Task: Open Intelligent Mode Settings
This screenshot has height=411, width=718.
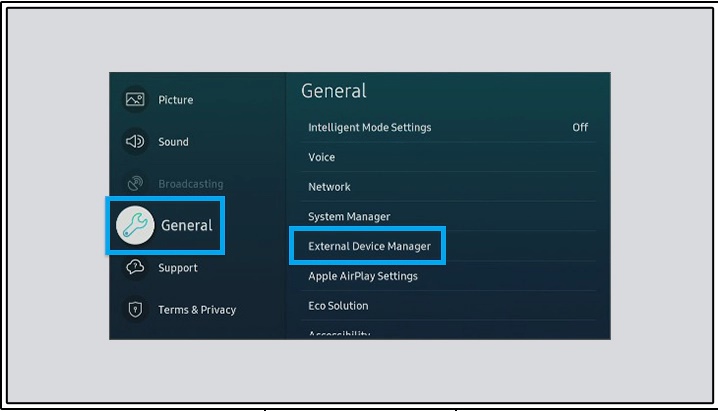Action: 449,127
